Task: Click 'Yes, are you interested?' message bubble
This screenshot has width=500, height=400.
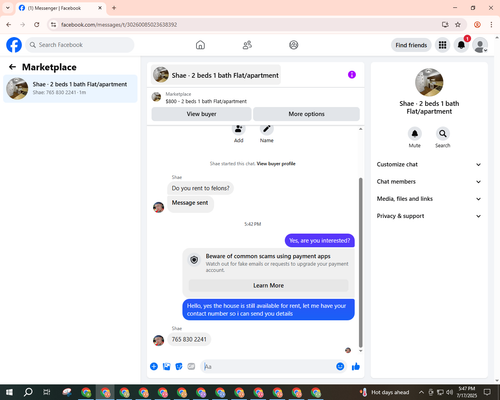Action: coord(319,241)
